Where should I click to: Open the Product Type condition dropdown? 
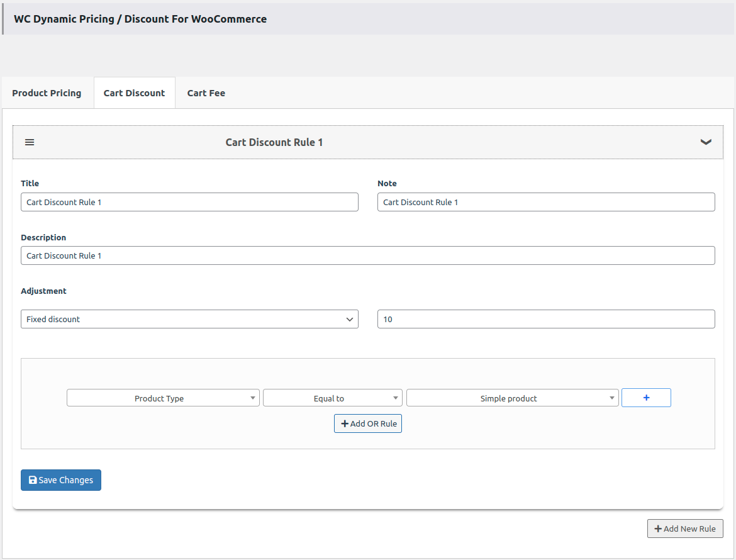(163, 398)
